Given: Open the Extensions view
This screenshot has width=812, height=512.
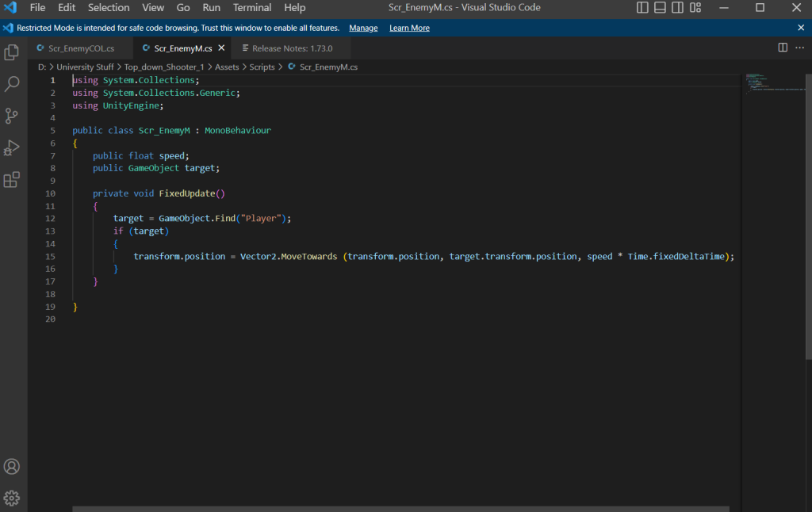Looking at the screenshot, I should [12, 180].
